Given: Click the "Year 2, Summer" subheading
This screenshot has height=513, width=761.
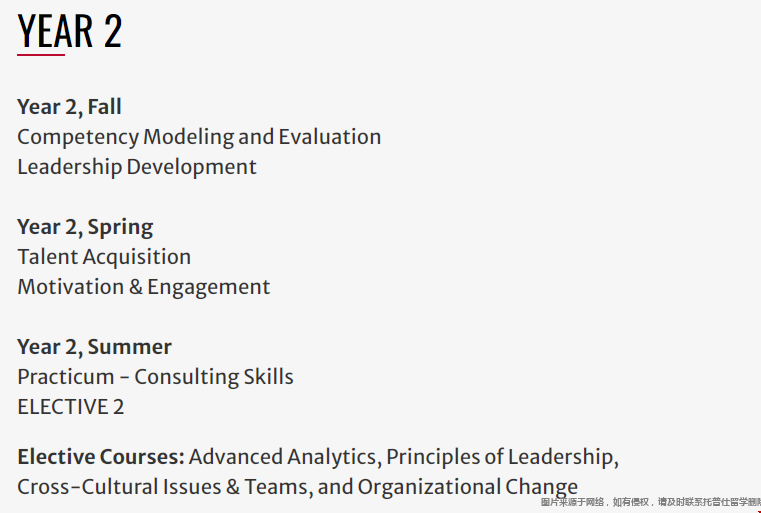Looking at the screenshot, I should (x=94, y=347).
